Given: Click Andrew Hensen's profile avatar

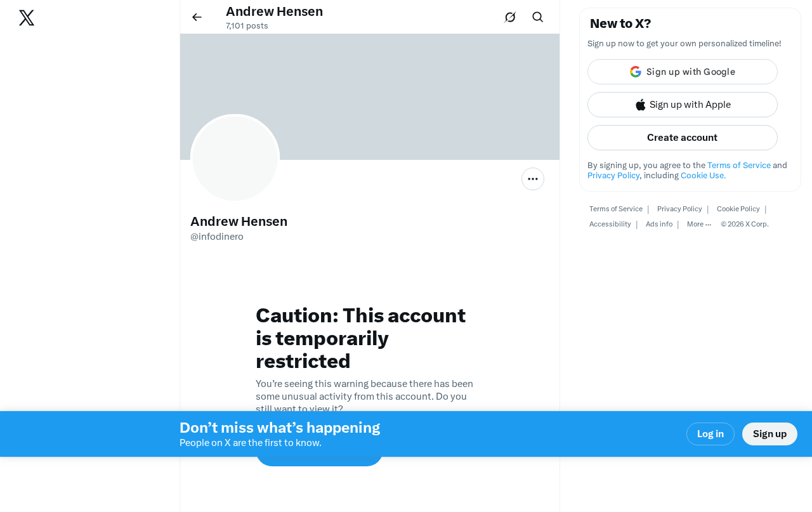Looking at the screenshot, I should (x=235, y=159).
